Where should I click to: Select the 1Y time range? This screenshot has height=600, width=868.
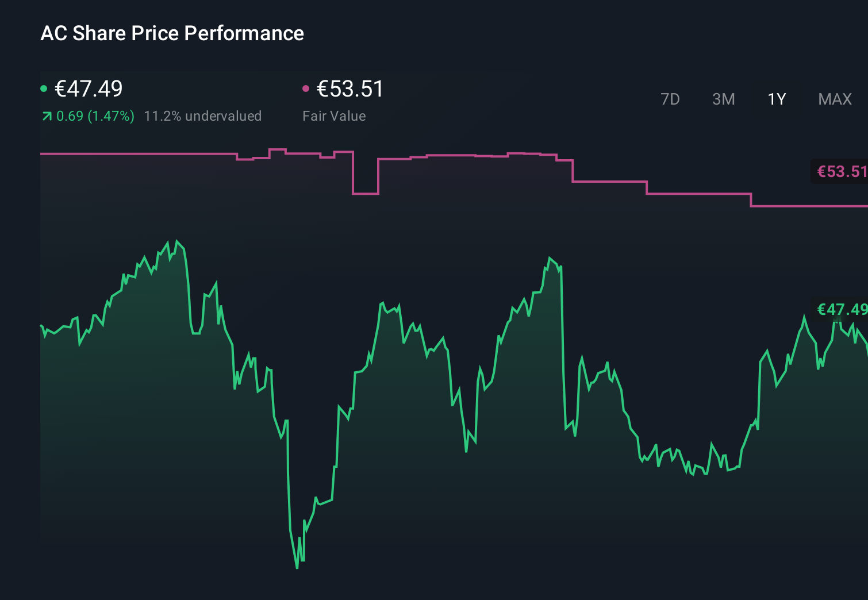[x=776, y=99]
